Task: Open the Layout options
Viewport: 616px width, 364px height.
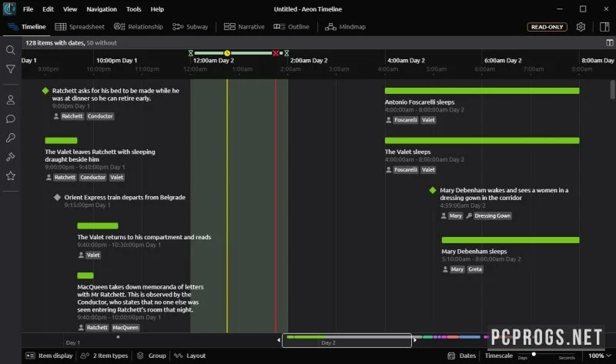Action: point(190,356)
